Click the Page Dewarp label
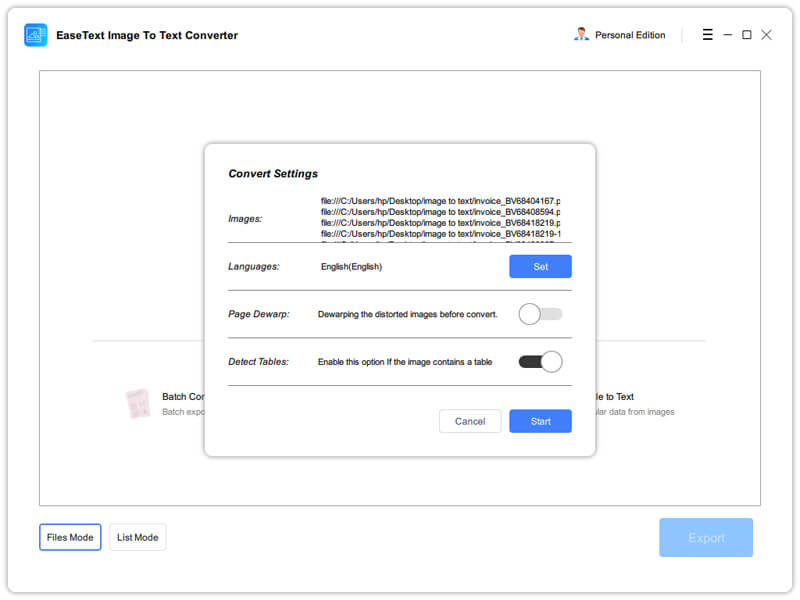This screenshot has width=800, height=600. point(259,314)
